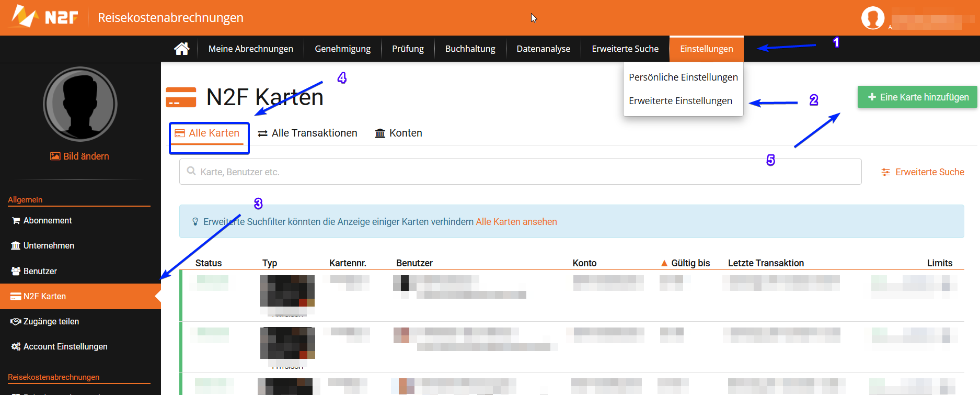
Task: Click the search field Karte, Benutzer etc.
Action: coord(520,172)
